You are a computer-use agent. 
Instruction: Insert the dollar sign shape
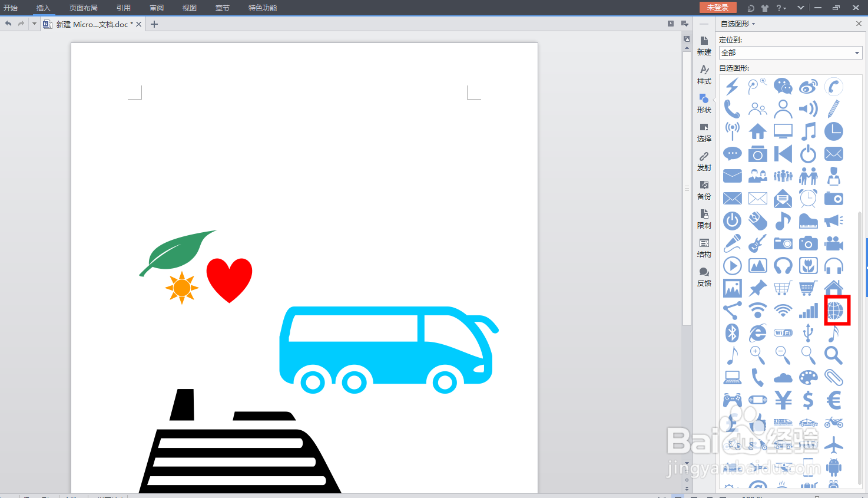coord(809,400)
